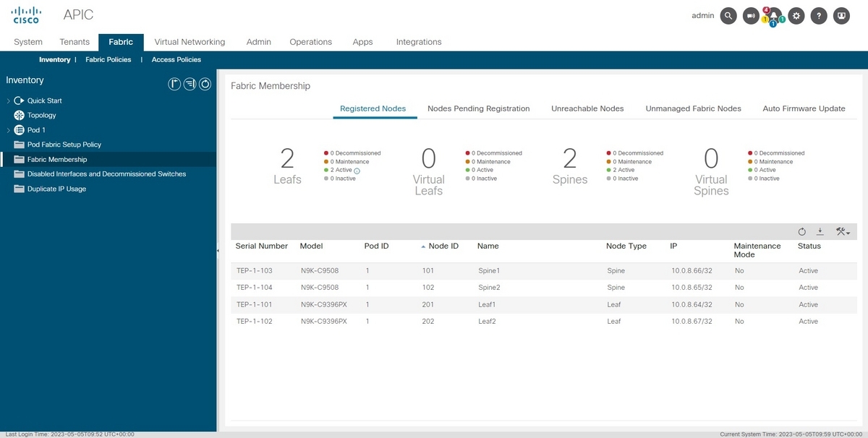The height and width of the screenshot is (438, 868).
Task: Download the Fabric Membership table data
Action: coord(820,231)
